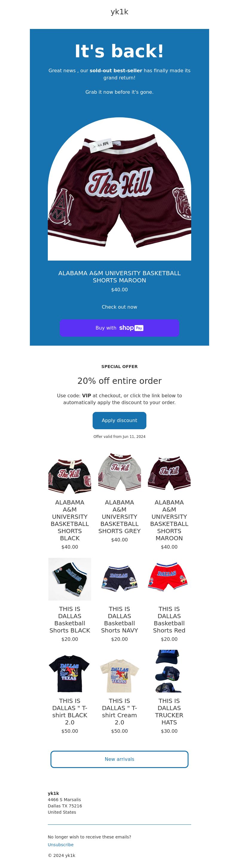The image size is (239, 868).
Task: Click the Buy with Shop Pay button
Action: pos(119,327)
